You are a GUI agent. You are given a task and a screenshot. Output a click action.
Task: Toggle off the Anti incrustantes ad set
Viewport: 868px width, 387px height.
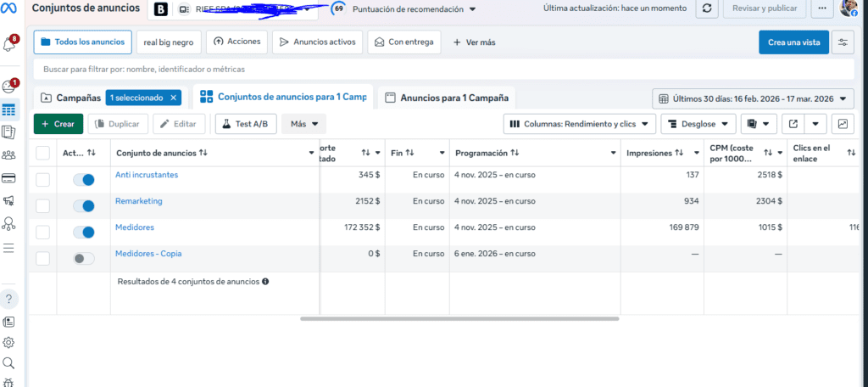84,180
